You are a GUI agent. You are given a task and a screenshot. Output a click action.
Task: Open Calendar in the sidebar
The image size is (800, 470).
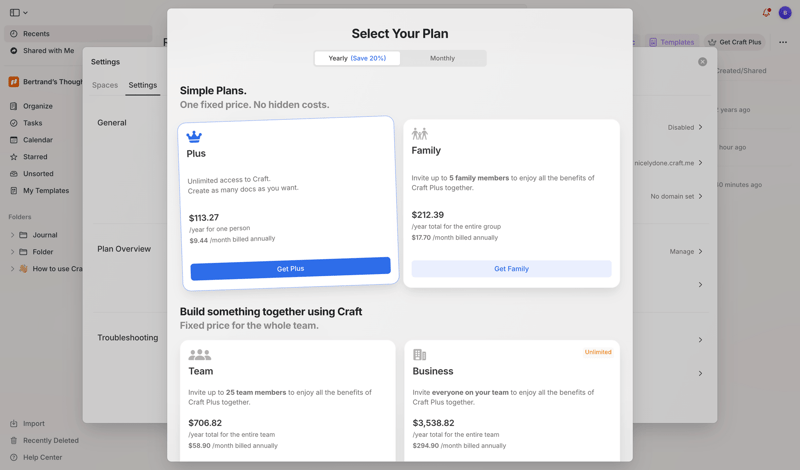click(x=37, y=140)
